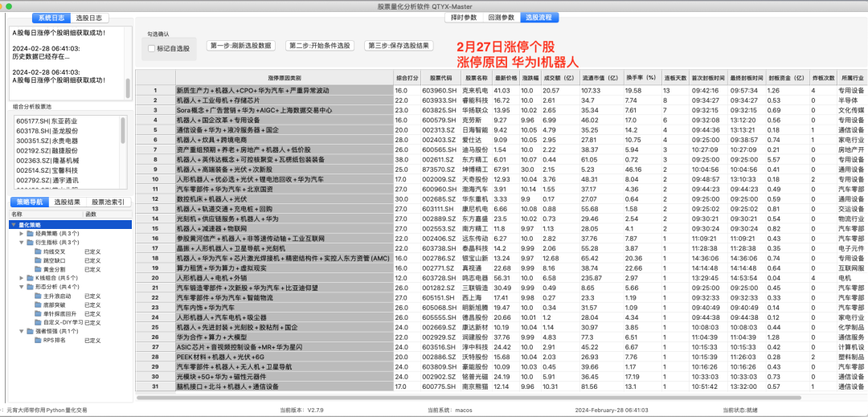
Task: Click the folder icon beside 单针探底回升
Action: pos(38,313)
